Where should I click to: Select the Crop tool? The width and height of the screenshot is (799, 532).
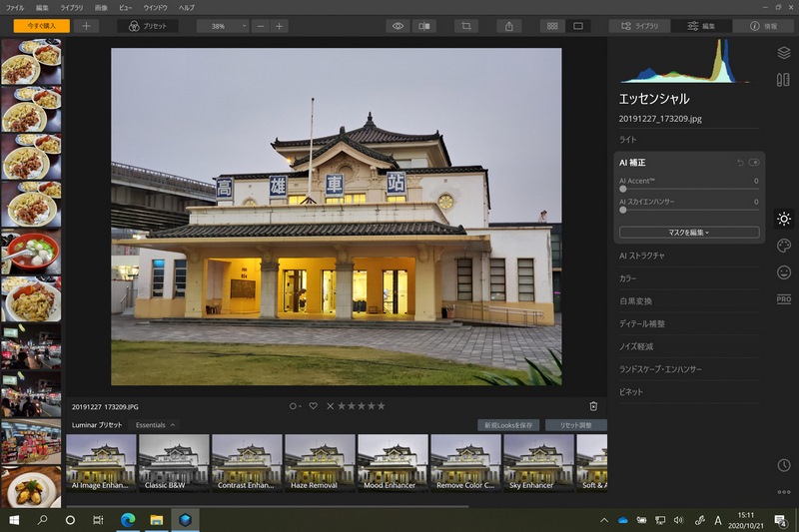pos(465,26)
